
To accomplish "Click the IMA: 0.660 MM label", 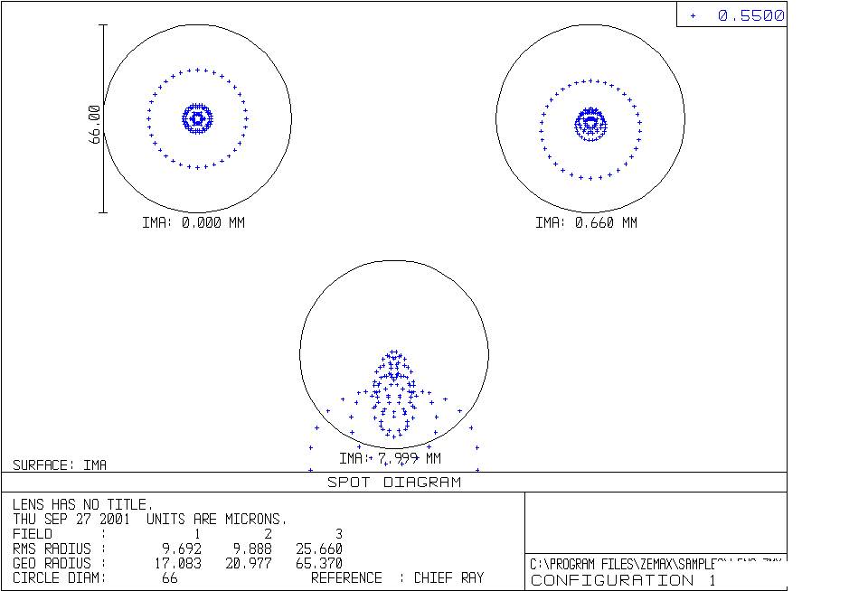I will pos(586,222).
